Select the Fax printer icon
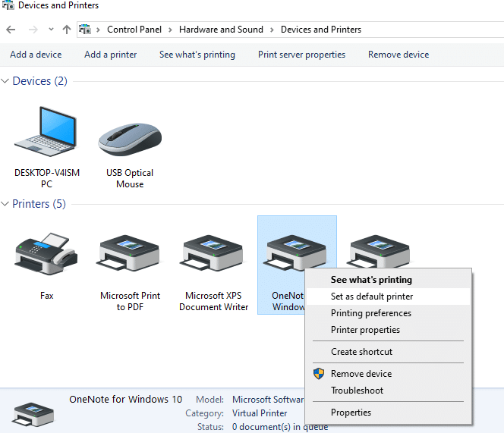The width and height of the screenshot is (504, 433). pos(46,254)
